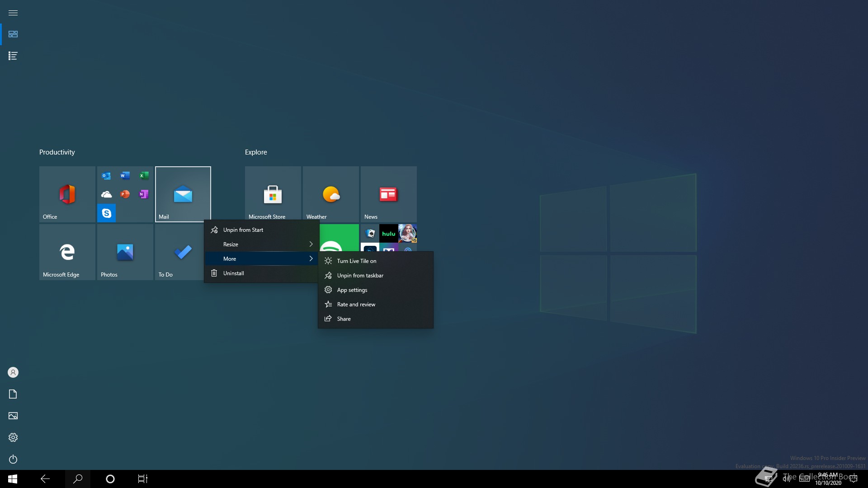Open the Skype tile
The image size is (868, 488).
click(x=106, y=213)
